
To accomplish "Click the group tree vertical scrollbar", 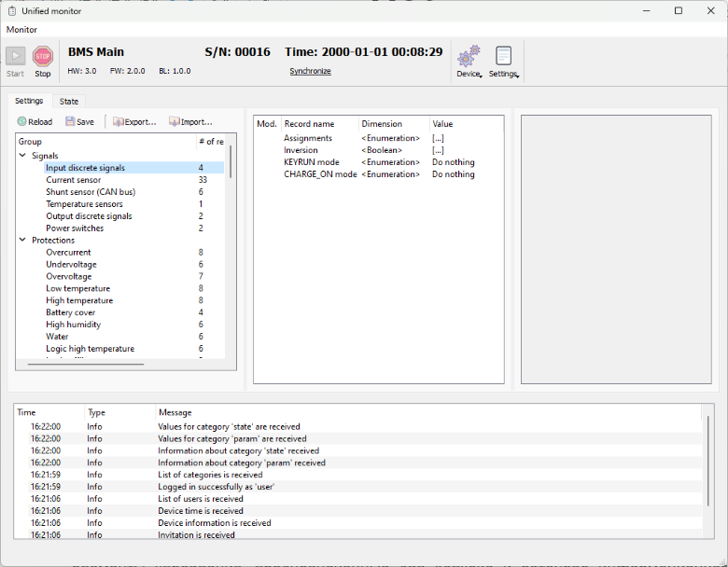I will pyautogui.click(x=231, y=161).
